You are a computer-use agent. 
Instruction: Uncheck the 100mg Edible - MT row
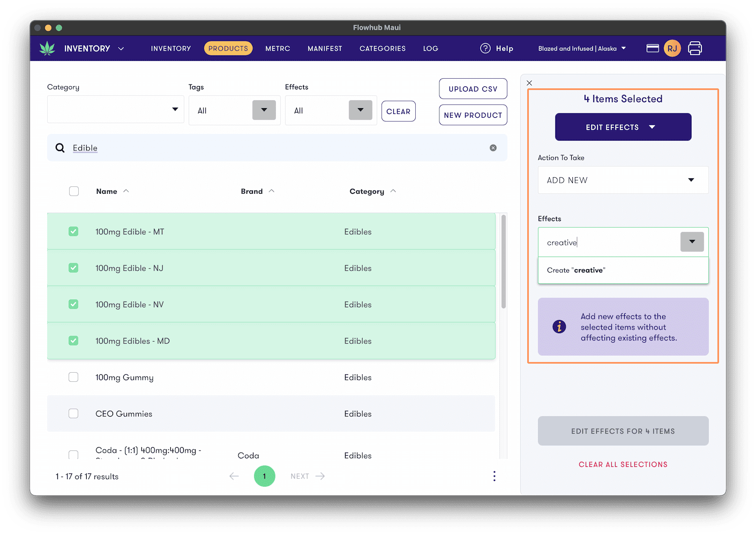pos(73,231)
